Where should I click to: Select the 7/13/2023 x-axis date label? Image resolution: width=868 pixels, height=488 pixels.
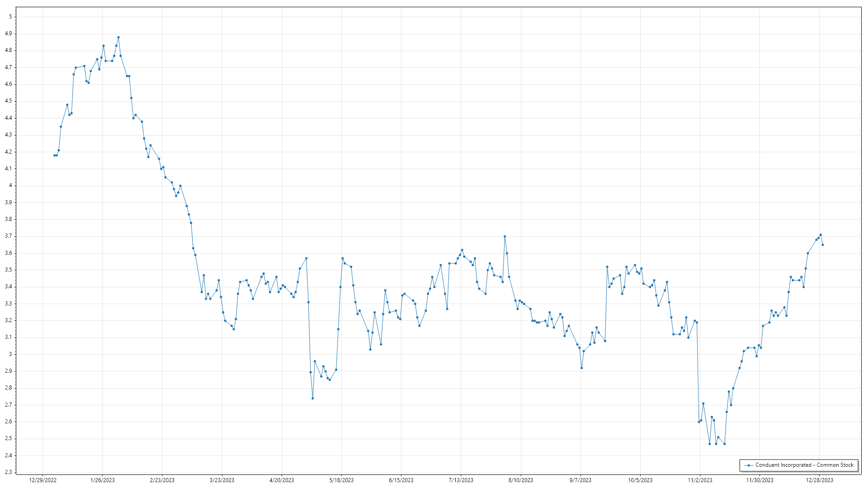(461, 480)
